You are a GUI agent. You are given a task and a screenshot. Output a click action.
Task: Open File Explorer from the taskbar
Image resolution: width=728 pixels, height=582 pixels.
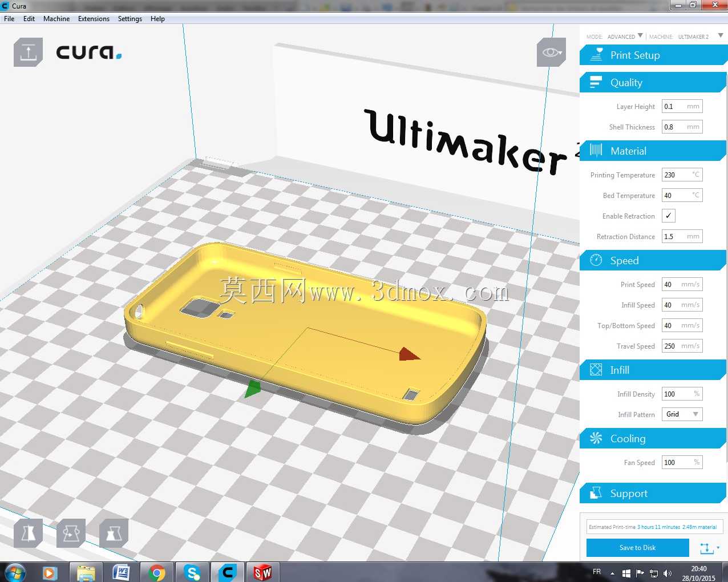pos(86,572)
